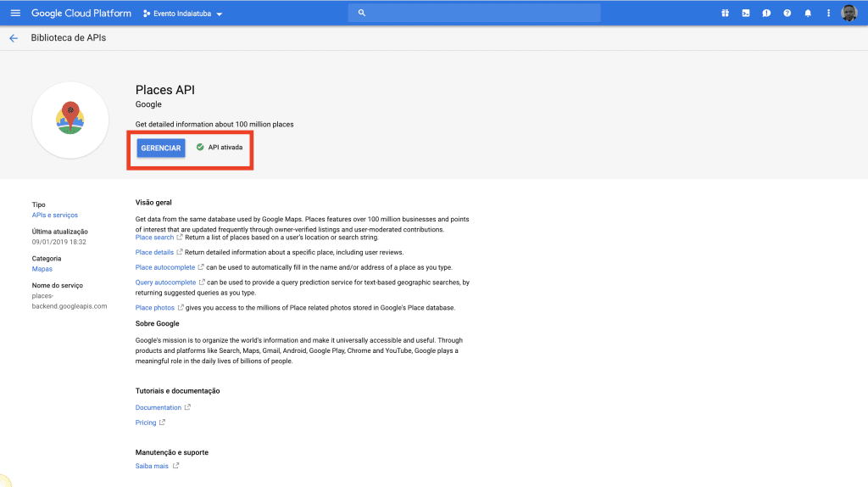Open the help question mark icon

(x=787, y=14)
